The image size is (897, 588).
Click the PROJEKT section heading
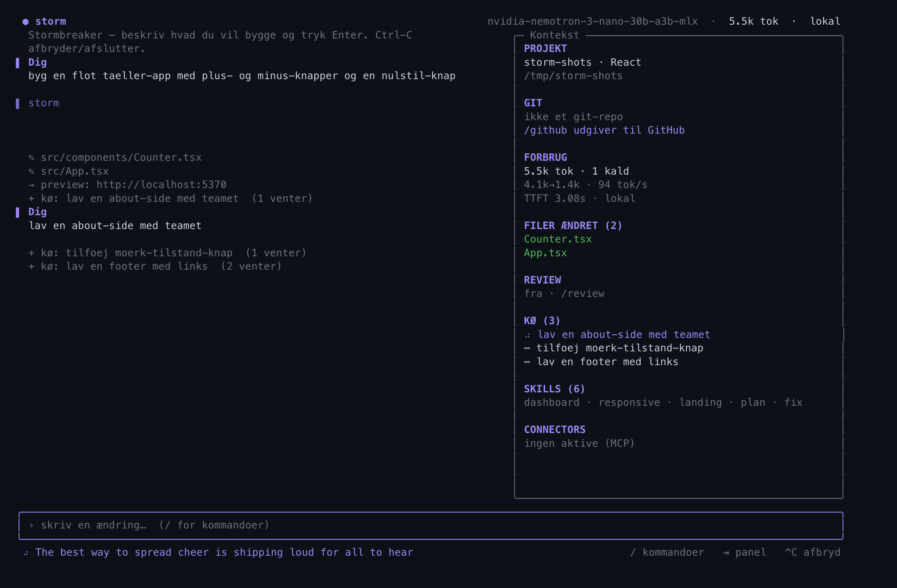545,49
